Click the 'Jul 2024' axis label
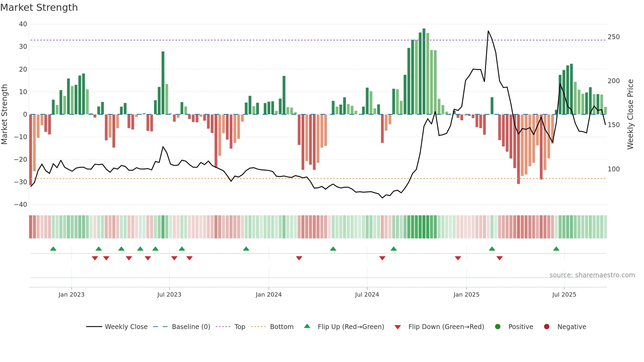This screenshot has height=362, width=644. [x=367, y=294]
